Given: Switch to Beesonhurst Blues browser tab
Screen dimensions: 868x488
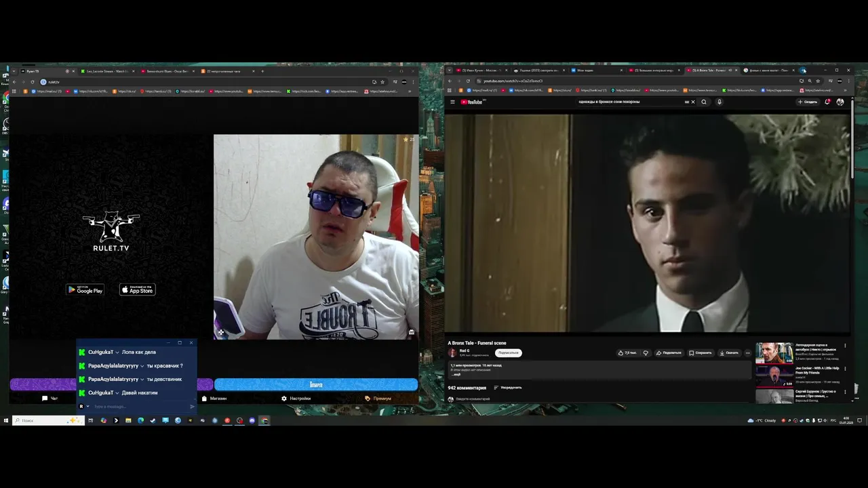Looking at the screenshot, I should pyautogui.click(x=166, y=71).
